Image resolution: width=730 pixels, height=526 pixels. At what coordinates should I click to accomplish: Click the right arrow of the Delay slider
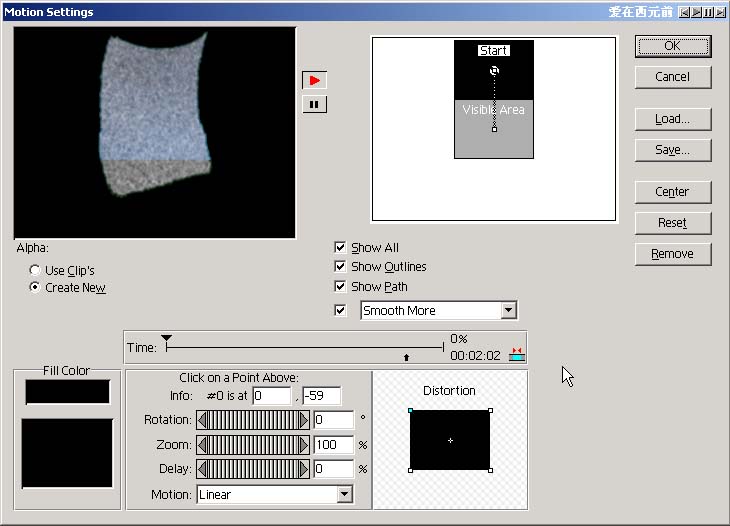(x=304, y=469)
